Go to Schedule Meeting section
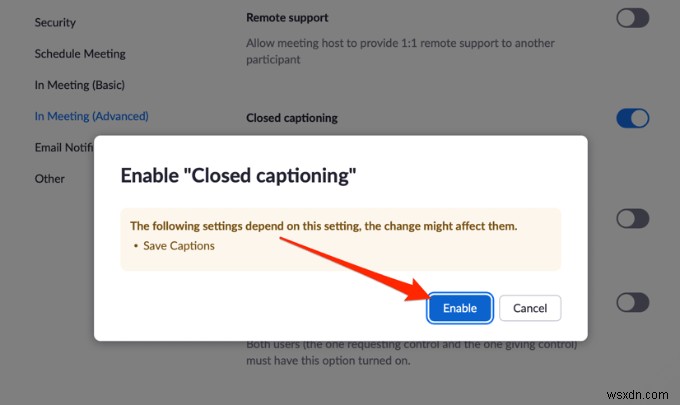Viewport: 680px width, 405px height. (80, 53)
